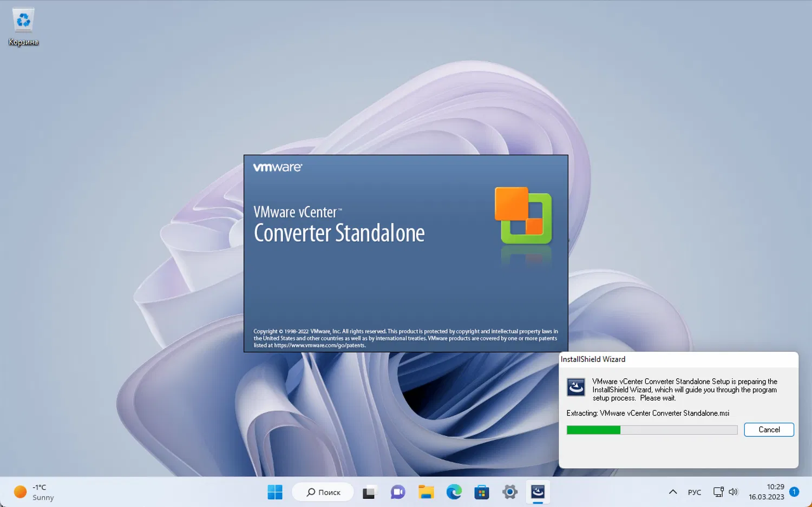Click the 'Extracting: VMware vCenter Converter Standalone.msi' text

647,413
